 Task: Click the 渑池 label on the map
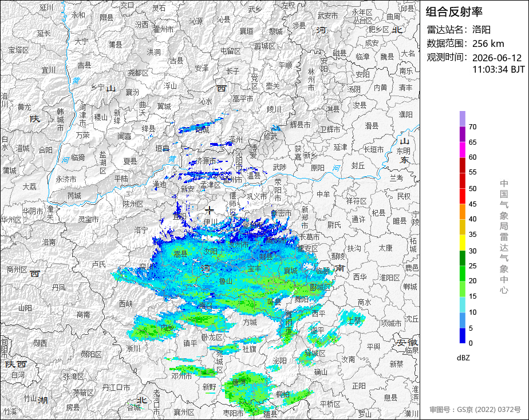coord(159,184)
